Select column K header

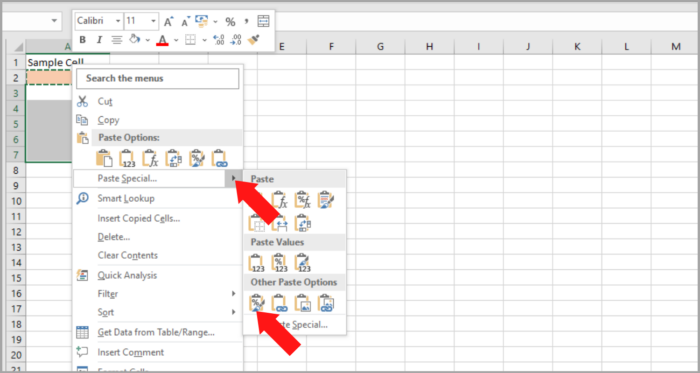click(577, 46)
